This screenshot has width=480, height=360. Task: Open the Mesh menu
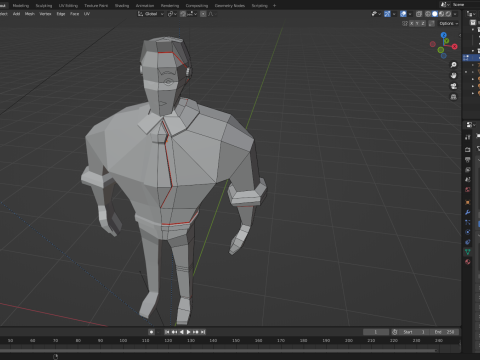point(29,14)
